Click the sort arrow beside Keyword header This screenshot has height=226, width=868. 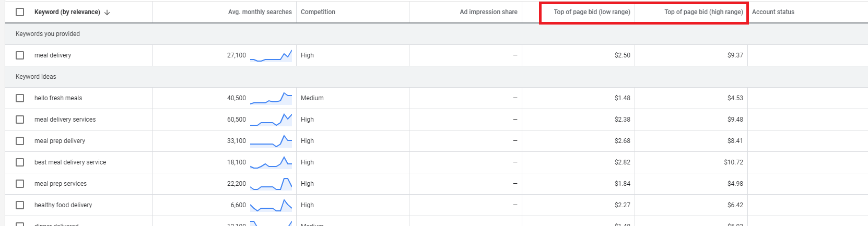[107, 13]
